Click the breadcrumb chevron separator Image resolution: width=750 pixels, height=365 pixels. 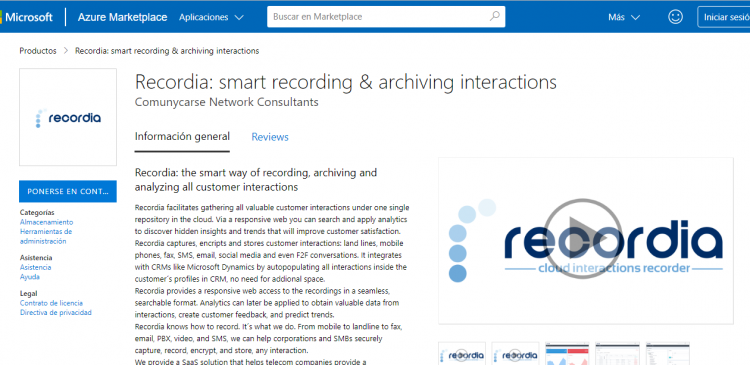click(66, 51)
